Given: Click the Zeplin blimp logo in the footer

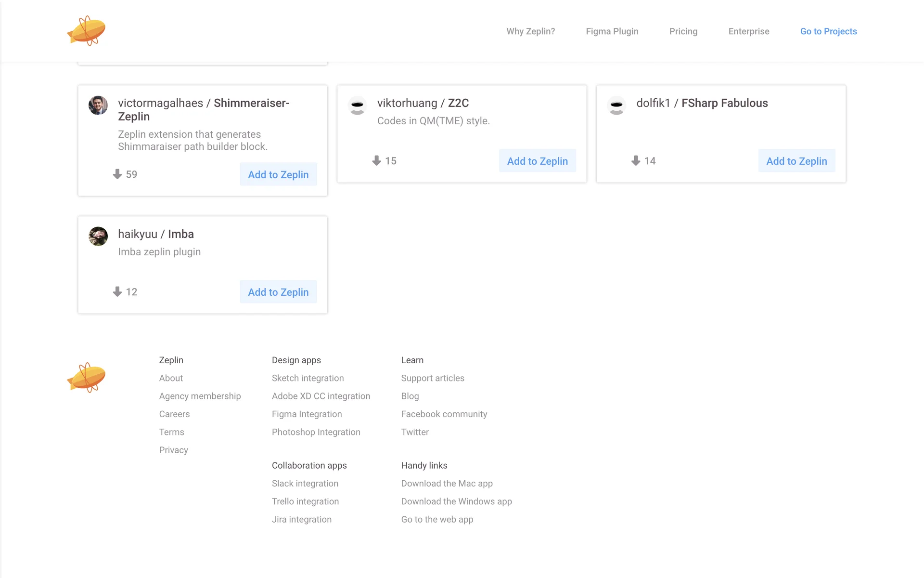Looking at the screenshot, I should tap(86, 378).
